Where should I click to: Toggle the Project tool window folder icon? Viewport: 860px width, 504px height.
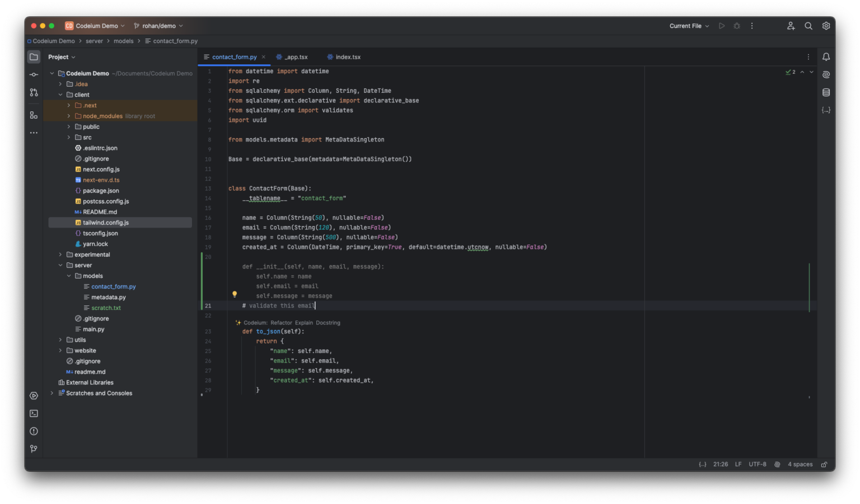[x=34, y=57]
